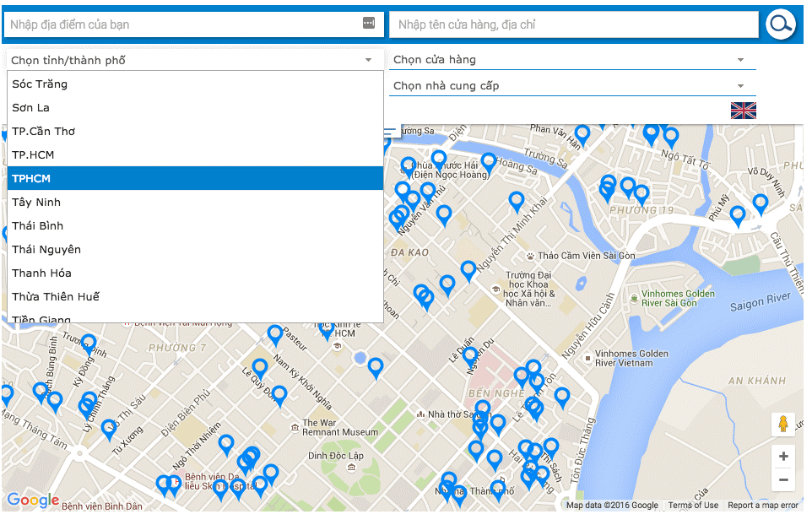Pick Thái Nguyên in the dropdown list
This screenshot has width=812, height=525.
195,250
